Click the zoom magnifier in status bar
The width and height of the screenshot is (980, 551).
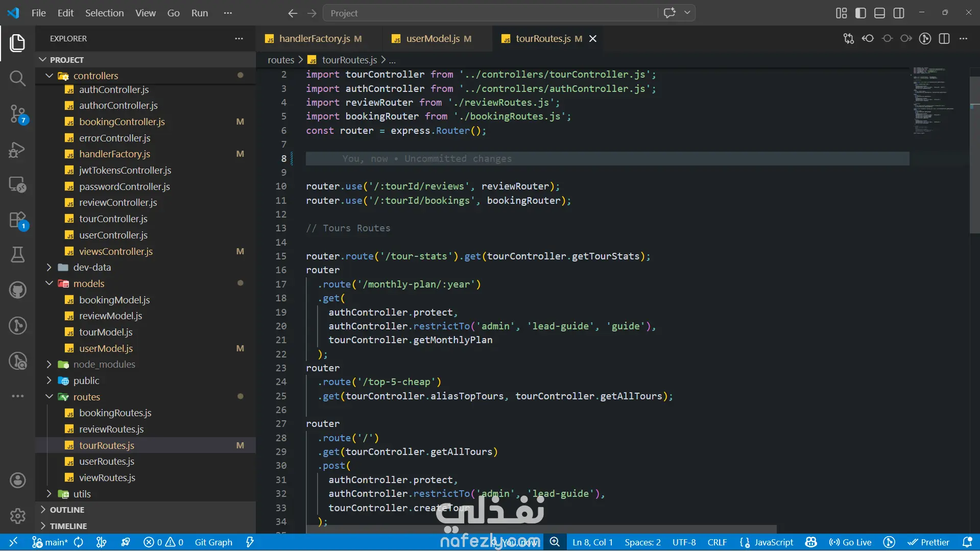point(555,542)
